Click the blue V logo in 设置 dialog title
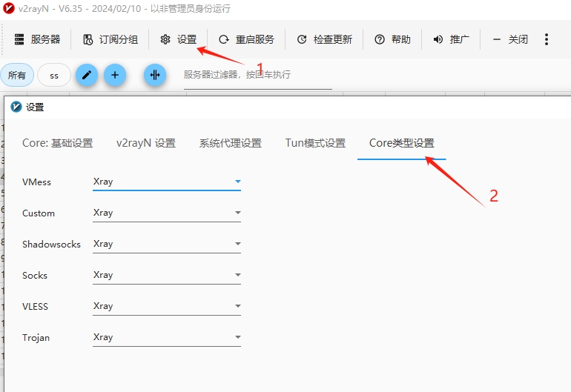The image size is (571, 392). click(x=16, y=107)
